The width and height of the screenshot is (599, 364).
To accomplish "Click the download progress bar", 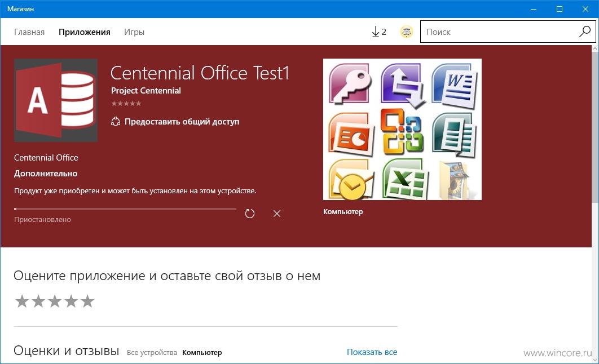I will (x=125, y=209).
